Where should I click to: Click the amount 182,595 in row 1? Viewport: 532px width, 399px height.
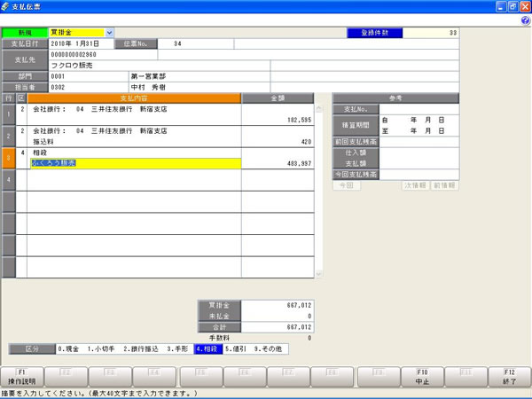click(x=299, y=120)
